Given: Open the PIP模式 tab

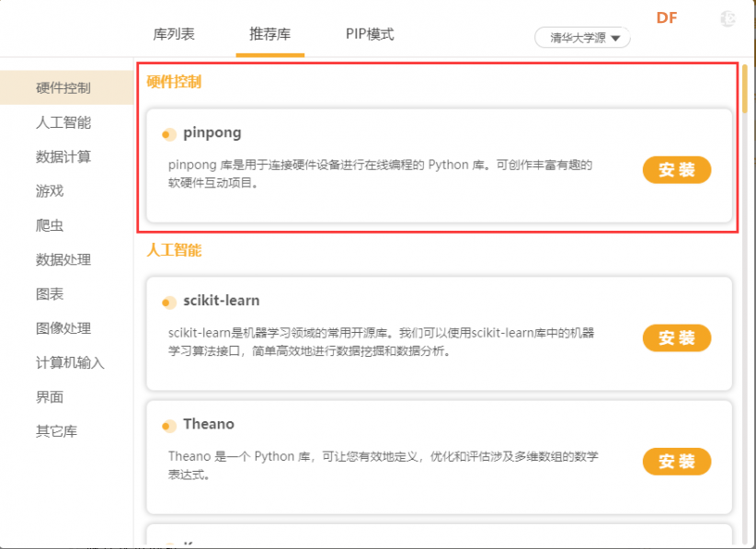Looking at the screenshot, I should click(370, 34).
